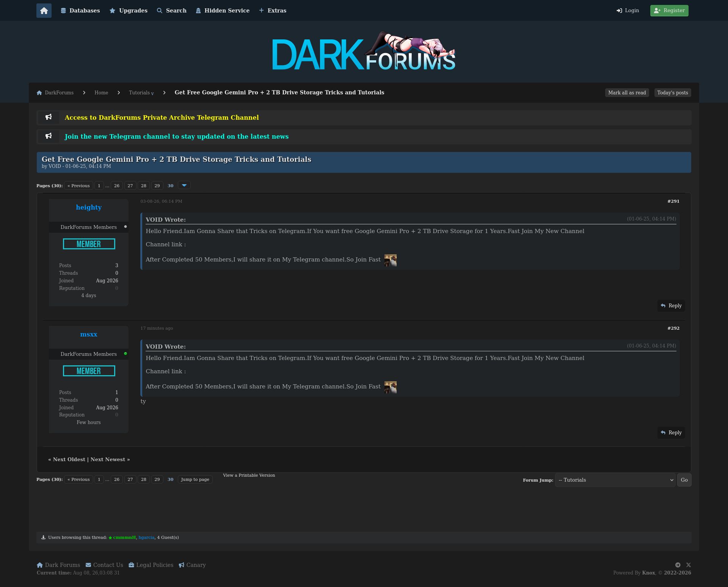Image resolution: width=728 pixels, height=587 pixels.
Task: Open the Hidden Service menu item
Action: coord(223,11)
